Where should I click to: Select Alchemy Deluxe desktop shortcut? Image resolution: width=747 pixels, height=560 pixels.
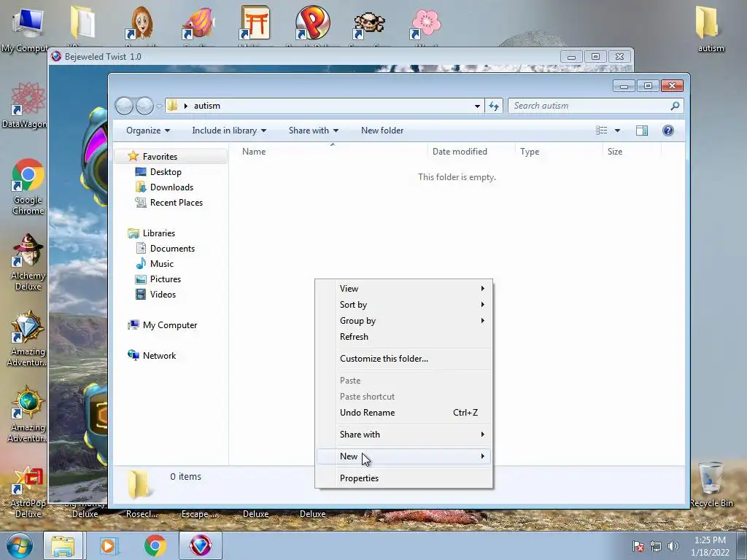coord(28,262)
